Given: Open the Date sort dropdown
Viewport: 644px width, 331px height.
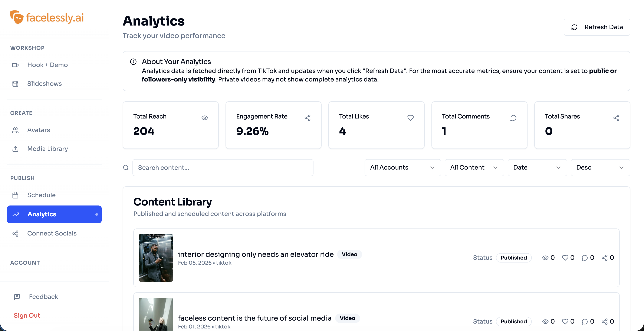Looking at the screenshot, I should click(537, 168).
